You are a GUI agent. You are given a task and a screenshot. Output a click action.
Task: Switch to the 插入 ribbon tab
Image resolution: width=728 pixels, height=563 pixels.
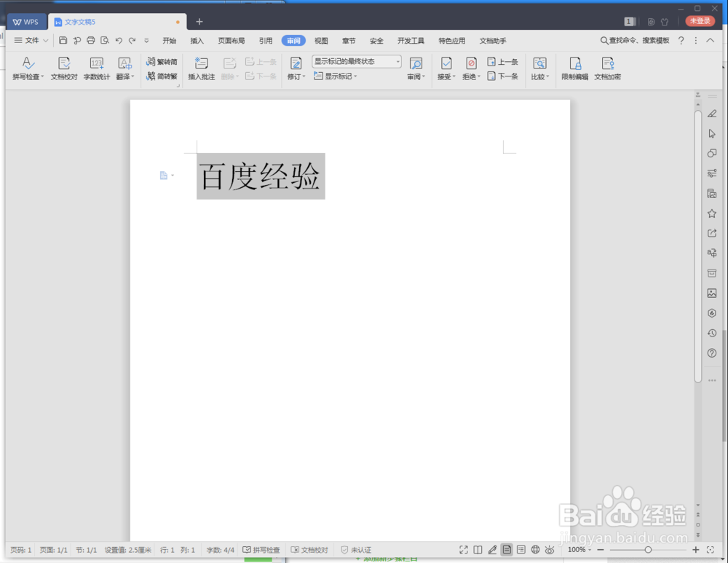(x=197, y=41)
